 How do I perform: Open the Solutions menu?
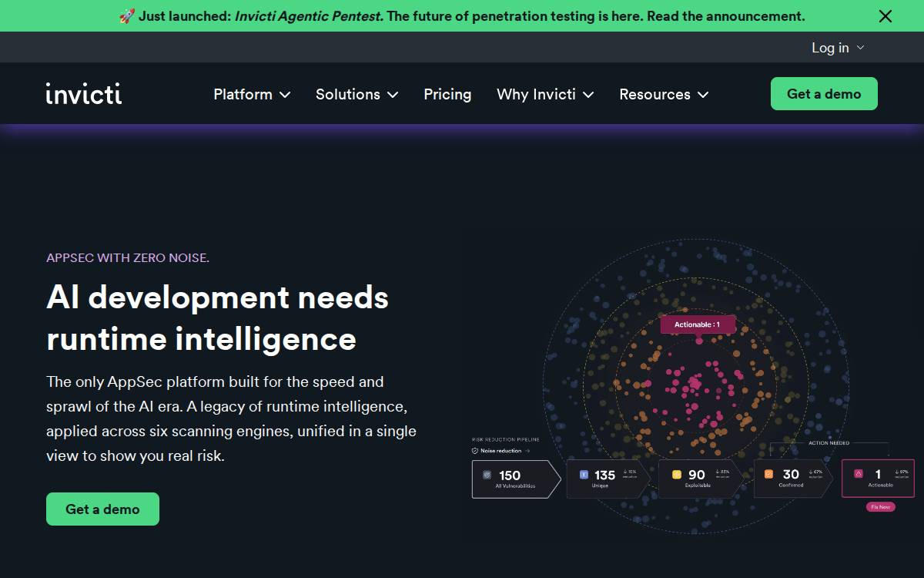(x=357, y=94)
